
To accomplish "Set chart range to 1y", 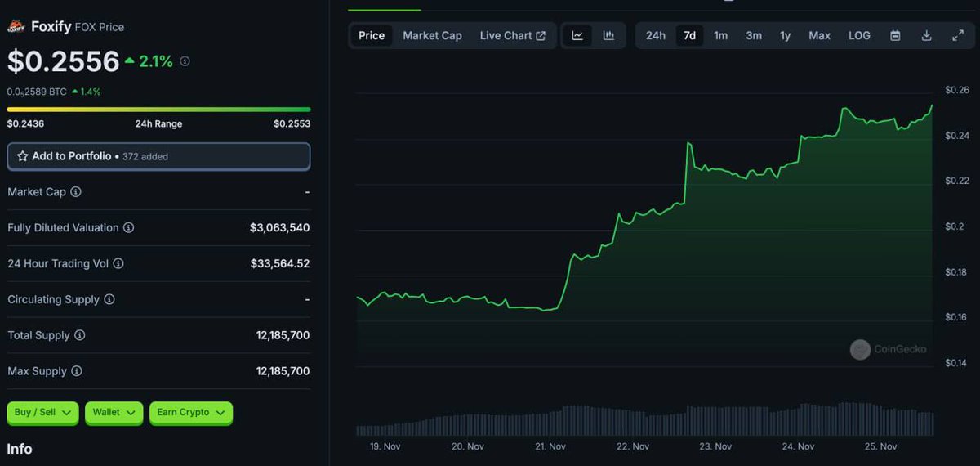I will click(785, 36).
